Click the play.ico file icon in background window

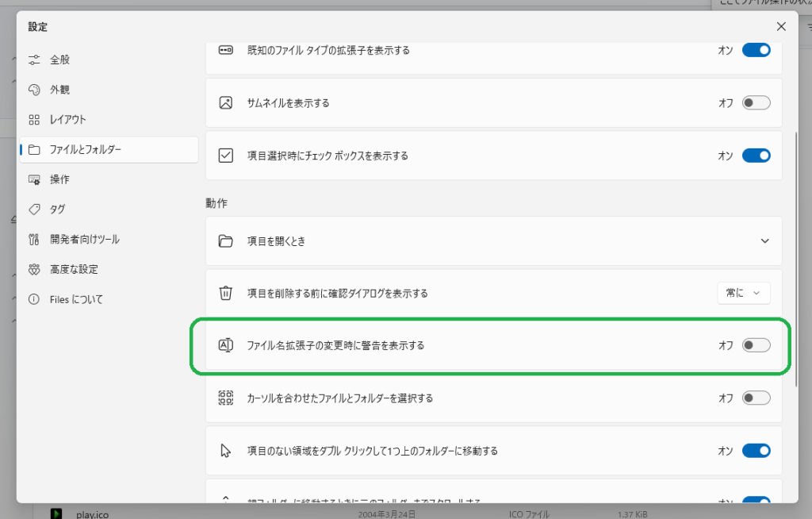(56, 513)
